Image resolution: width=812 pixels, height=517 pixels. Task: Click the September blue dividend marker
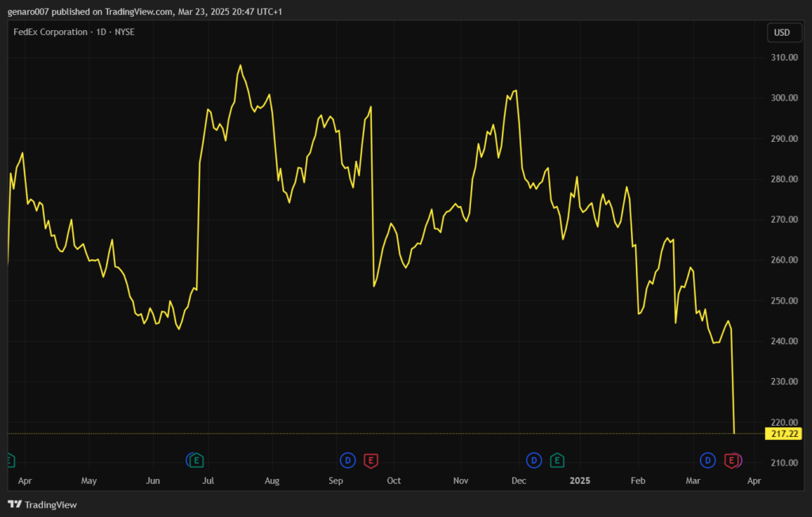[347, 460]
